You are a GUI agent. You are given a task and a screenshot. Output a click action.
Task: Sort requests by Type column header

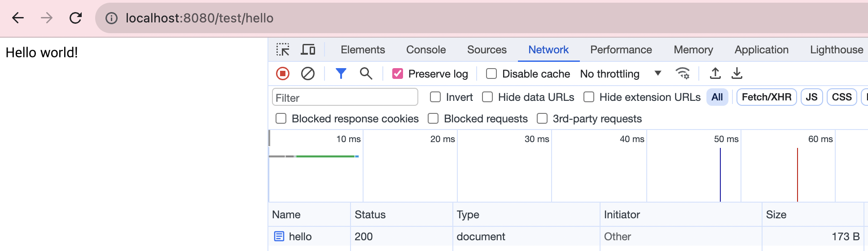[x=526, y=214]
